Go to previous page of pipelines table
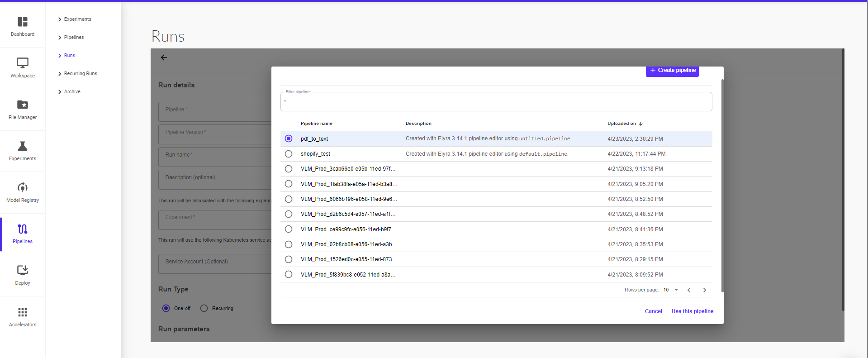Screen dimensions: 868x358 coord(689,290)
